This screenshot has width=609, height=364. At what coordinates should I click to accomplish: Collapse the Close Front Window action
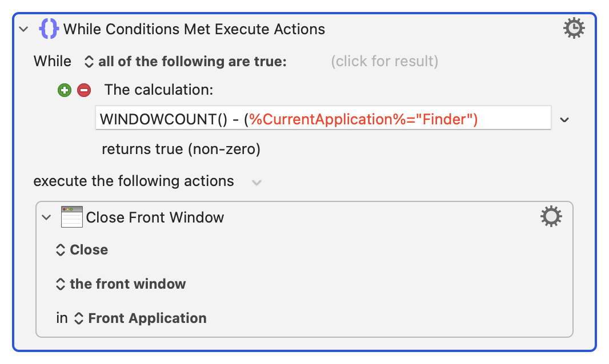click(47, 217)
